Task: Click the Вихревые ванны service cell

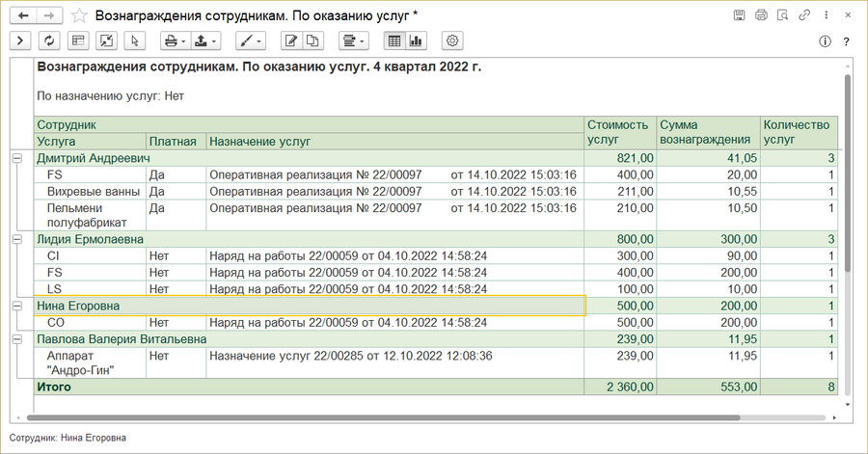Action: point(93,191)
